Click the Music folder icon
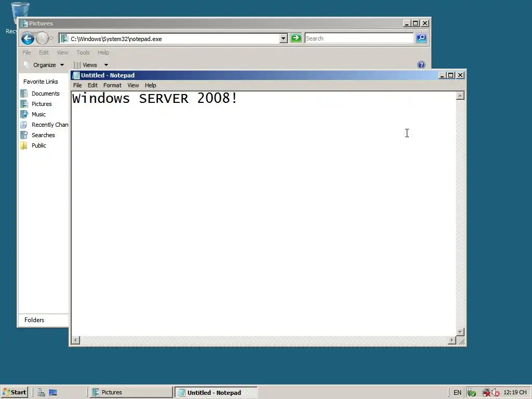The width and height of the screenshot is (532, 399). [x=24, y=114]
